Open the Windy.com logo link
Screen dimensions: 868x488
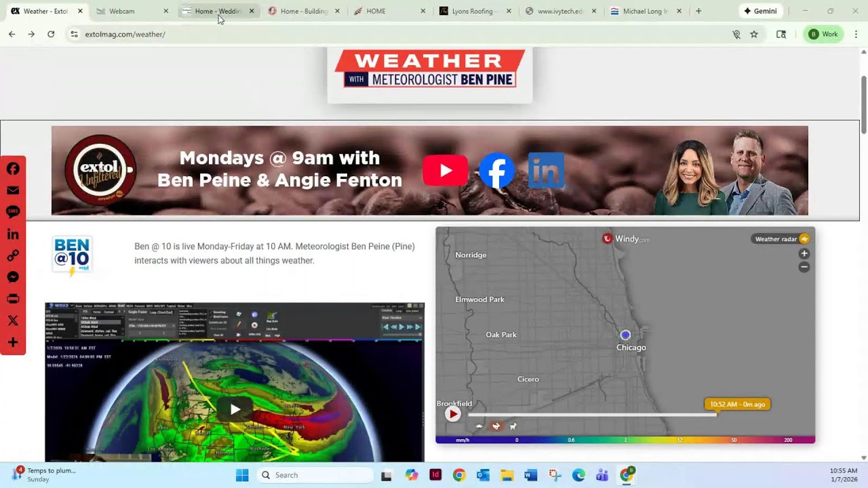pos(626,239)
